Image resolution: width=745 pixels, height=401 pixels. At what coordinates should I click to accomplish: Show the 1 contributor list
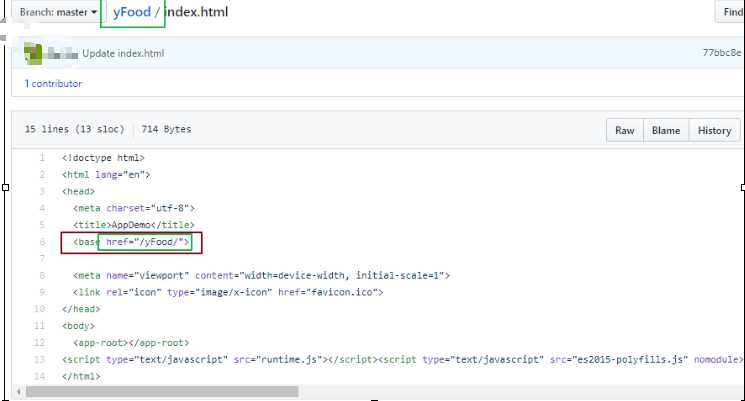tap(53, 84)
